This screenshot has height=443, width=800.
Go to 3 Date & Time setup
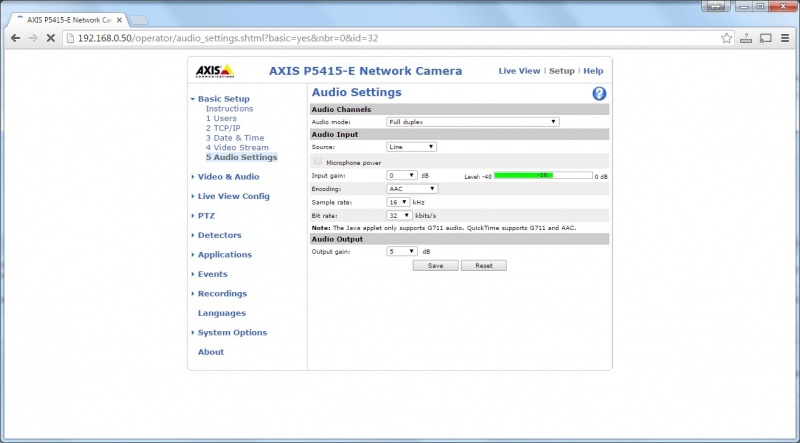click(235, 138)
